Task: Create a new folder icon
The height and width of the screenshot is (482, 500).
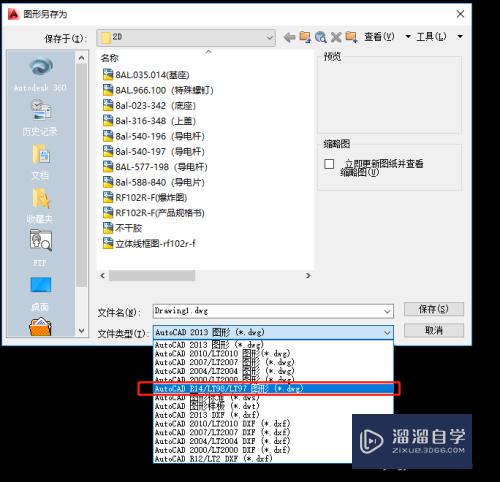Action: pos(351,37)
